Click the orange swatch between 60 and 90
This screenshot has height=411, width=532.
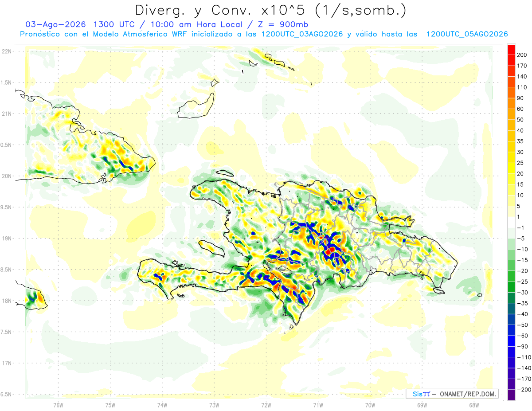(511, 104)
